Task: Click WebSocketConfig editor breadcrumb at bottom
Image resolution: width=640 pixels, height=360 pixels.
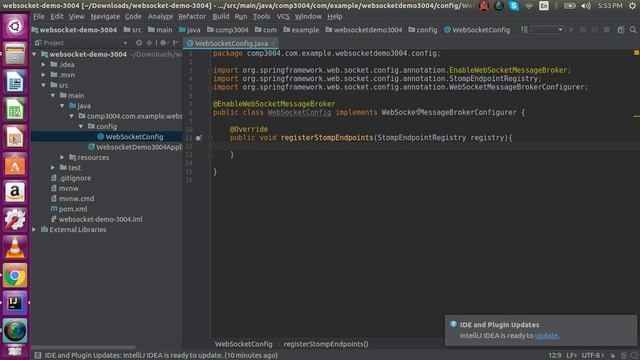Action: (x=244, y=344)
